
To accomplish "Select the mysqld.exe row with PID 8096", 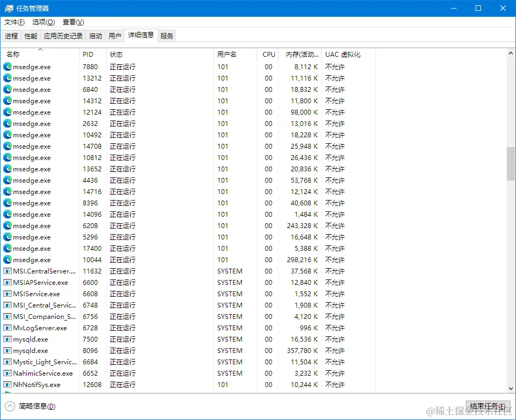I will coord(187,351).
